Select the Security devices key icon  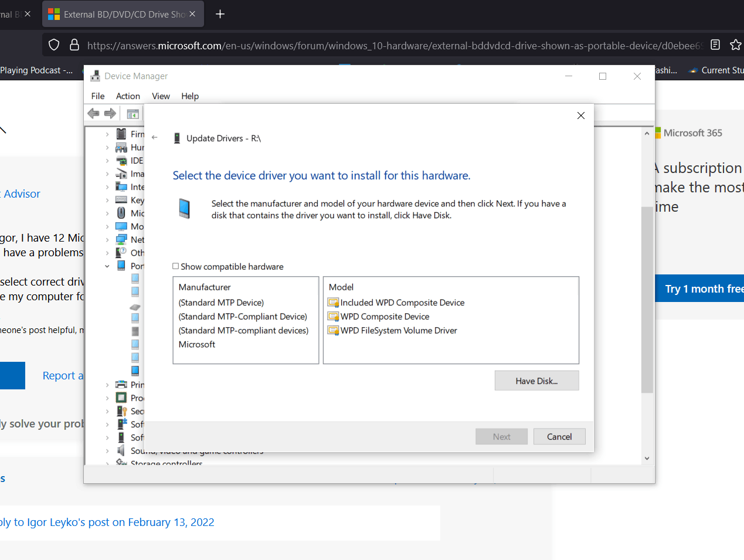pyautogui.click(x=121, y=411)
